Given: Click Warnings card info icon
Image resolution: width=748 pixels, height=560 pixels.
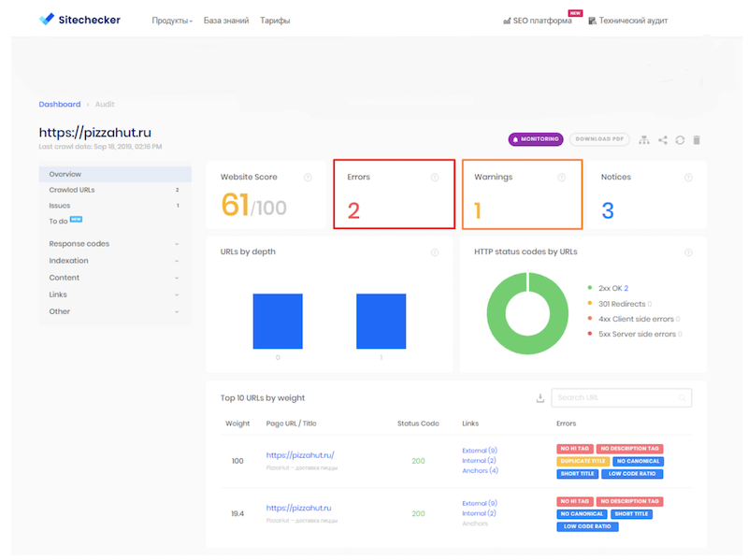Looking at the screenshot, I should click(562, 178).
